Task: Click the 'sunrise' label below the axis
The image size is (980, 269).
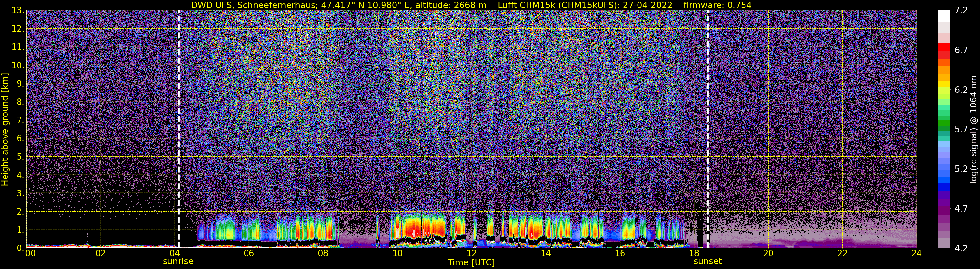Action: coord(178,262)
